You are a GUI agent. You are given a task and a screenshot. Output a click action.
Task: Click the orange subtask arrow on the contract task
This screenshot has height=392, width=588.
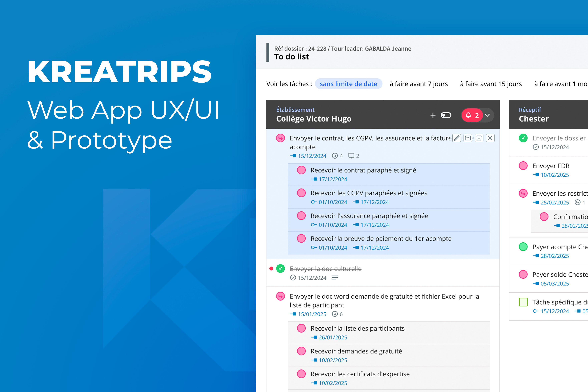(x=280, y=138)
